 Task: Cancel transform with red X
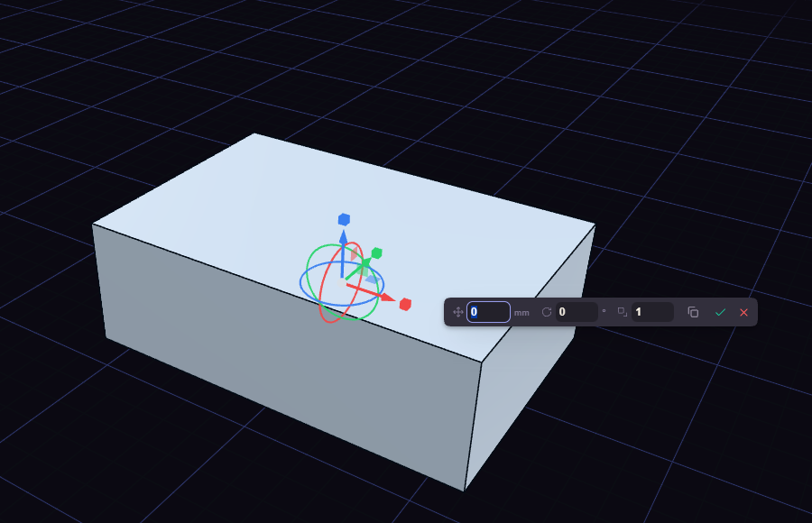coord(743,312)
